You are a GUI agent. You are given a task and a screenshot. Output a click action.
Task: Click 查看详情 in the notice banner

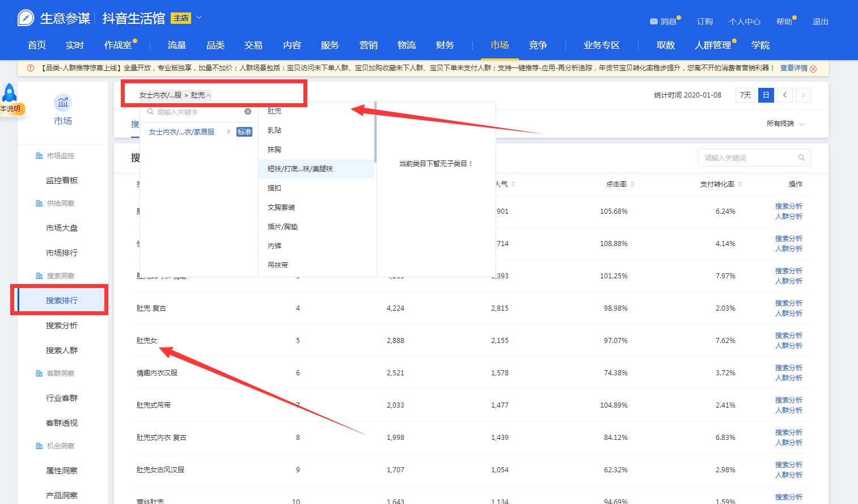tap(794, 68)
